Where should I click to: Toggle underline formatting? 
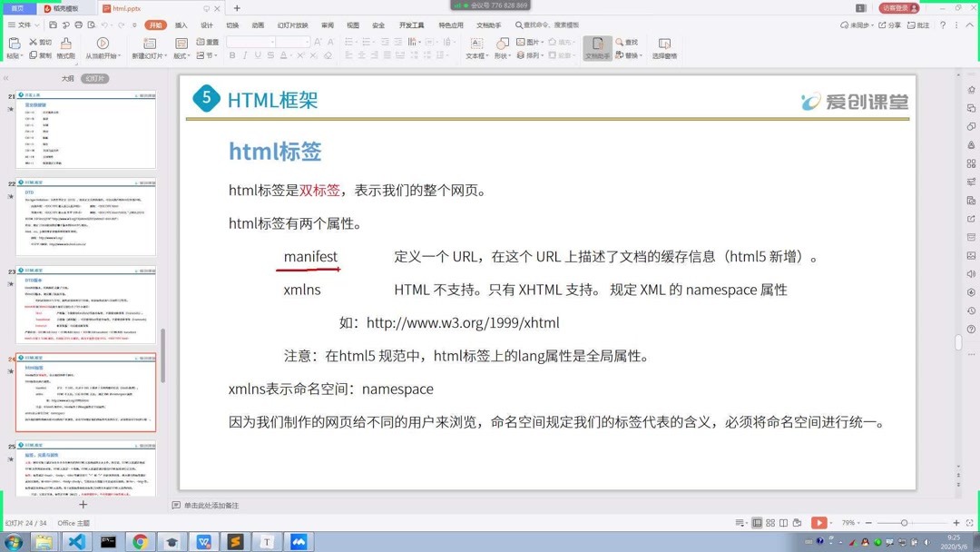258,54
